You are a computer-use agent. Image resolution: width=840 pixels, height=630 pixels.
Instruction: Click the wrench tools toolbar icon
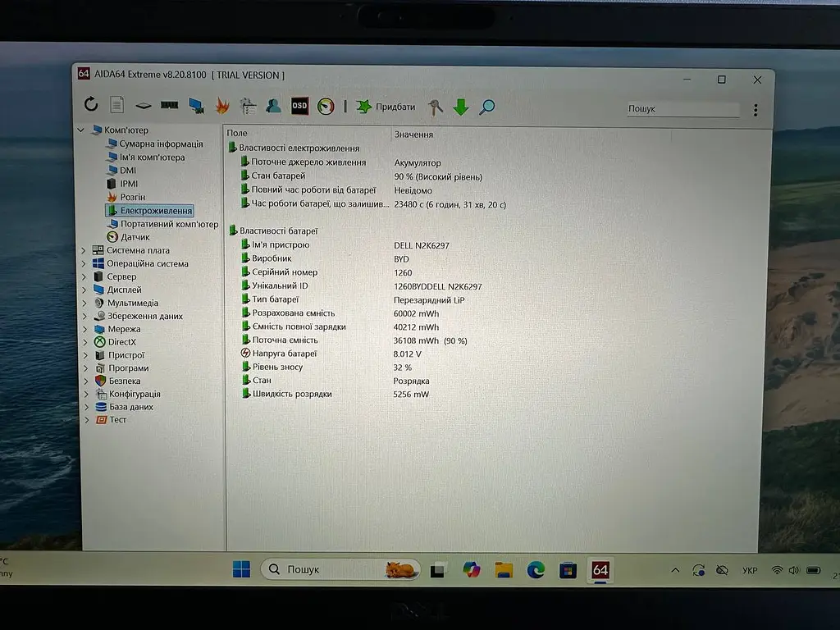[435, 107]
